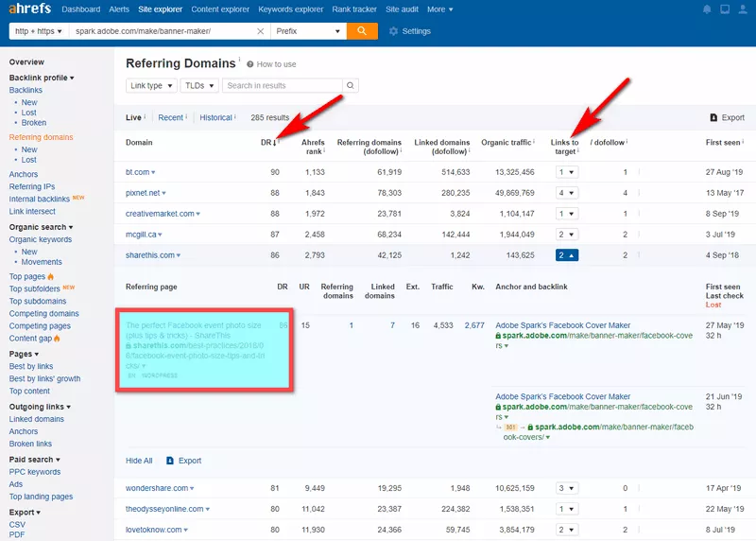Click the magnifier in Search in results
Viewport: 756px width, 541px height.
pyautogui.click(x=351, y=85)
